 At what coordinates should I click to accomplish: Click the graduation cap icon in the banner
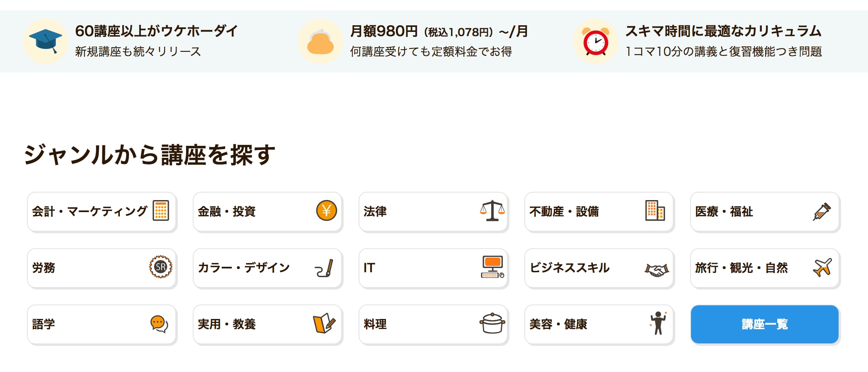click(46, 41)
